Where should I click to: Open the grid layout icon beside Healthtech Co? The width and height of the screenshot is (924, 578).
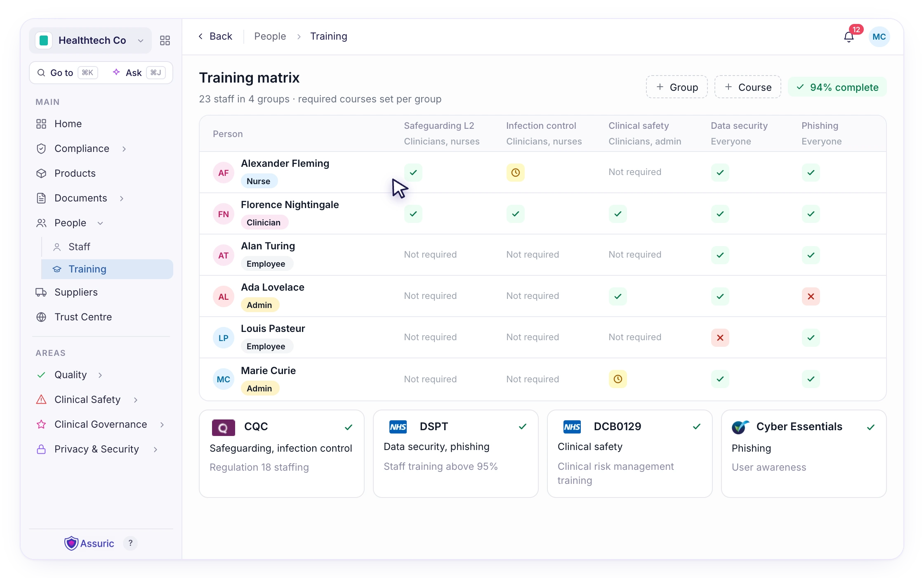(165, 40)
